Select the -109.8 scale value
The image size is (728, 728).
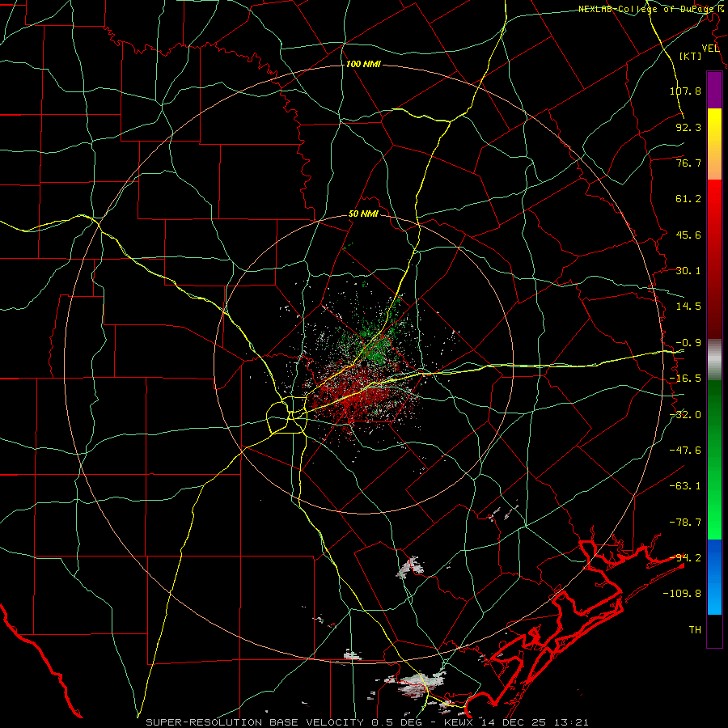682,594
